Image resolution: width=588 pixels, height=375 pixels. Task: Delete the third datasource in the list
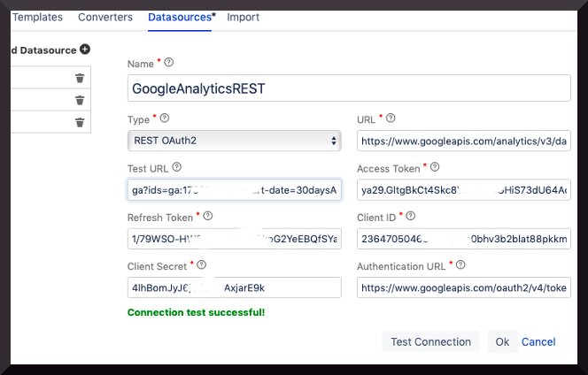pos(80,123)
